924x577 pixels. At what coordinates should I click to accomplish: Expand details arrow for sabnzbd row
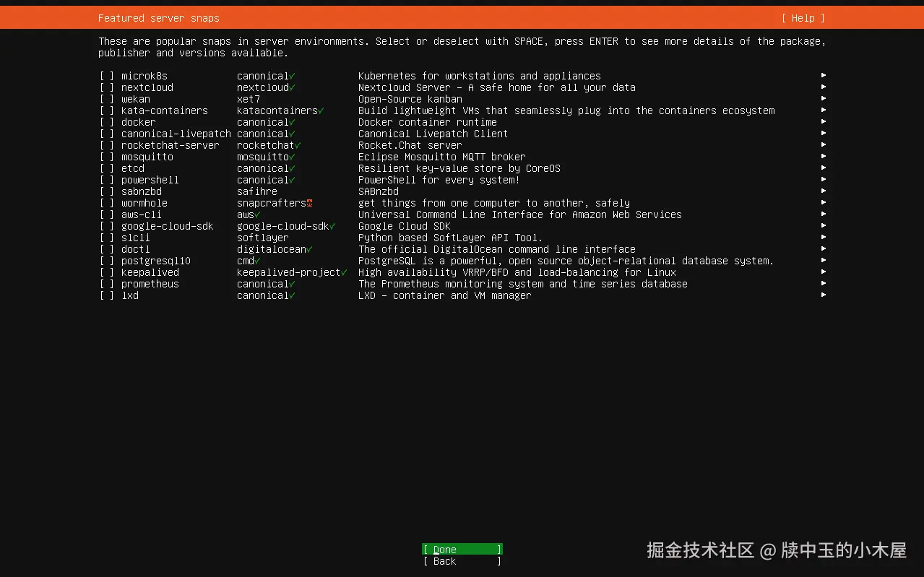(824, 191)
